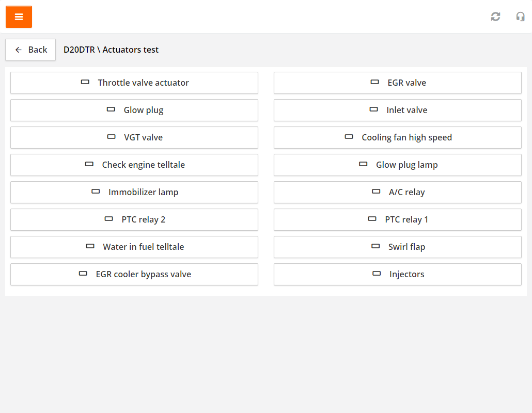Select the VGT valve test
Viewport: 532px width, 413px height.
pos(134,137)
